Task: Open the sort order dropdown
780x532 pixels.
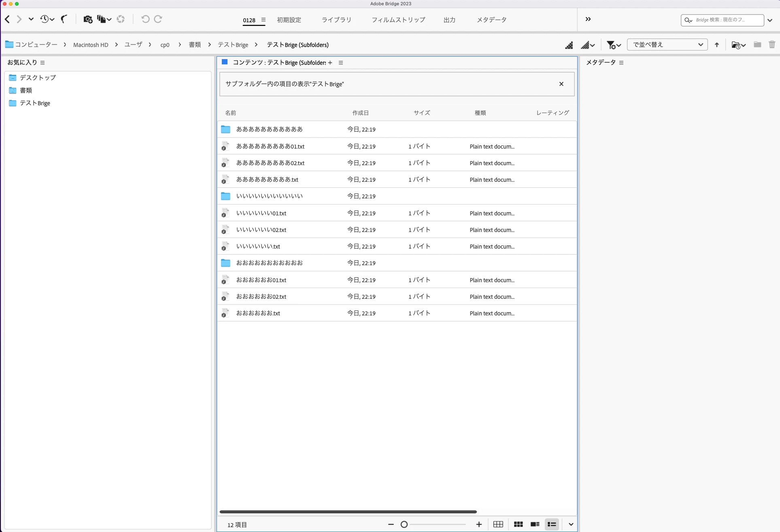Action: pos(667,45)
